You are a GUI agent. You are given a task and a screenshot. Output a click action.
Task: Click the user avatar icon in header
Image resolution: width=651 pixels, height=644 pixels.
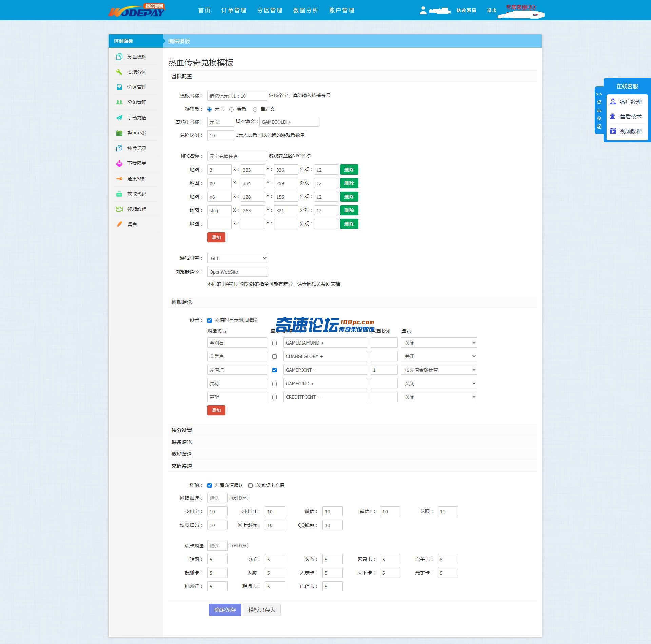423,11
